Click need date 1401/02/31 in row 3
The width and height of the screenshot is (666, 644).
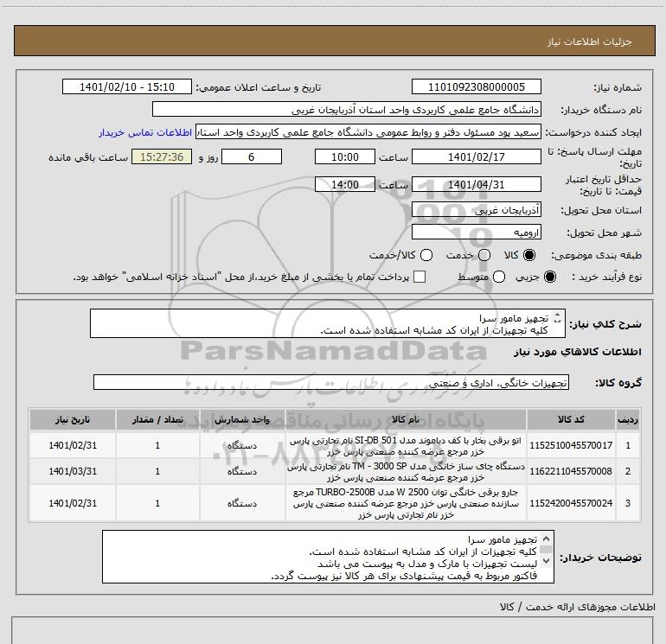tap(73, 503)
